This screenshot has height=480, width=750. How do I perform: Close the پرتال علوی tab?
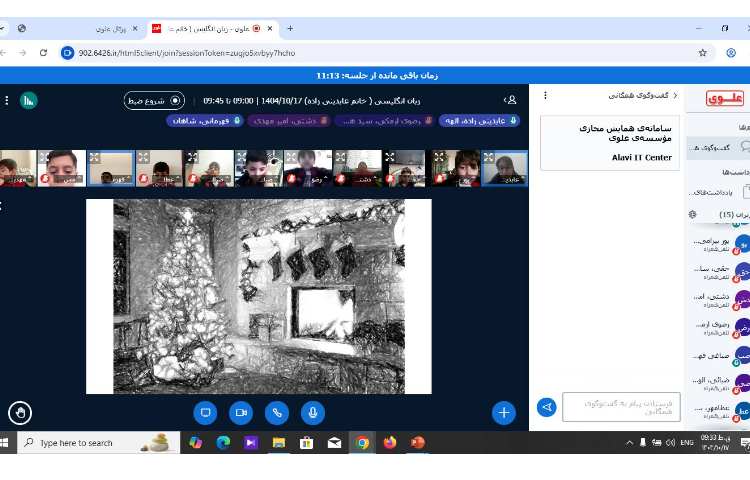pos(135,29)
